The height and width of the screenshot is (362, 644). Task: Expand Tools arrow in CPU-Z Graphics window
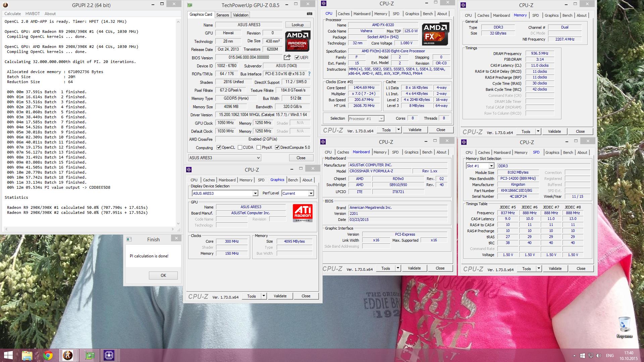tap(264, 296)
